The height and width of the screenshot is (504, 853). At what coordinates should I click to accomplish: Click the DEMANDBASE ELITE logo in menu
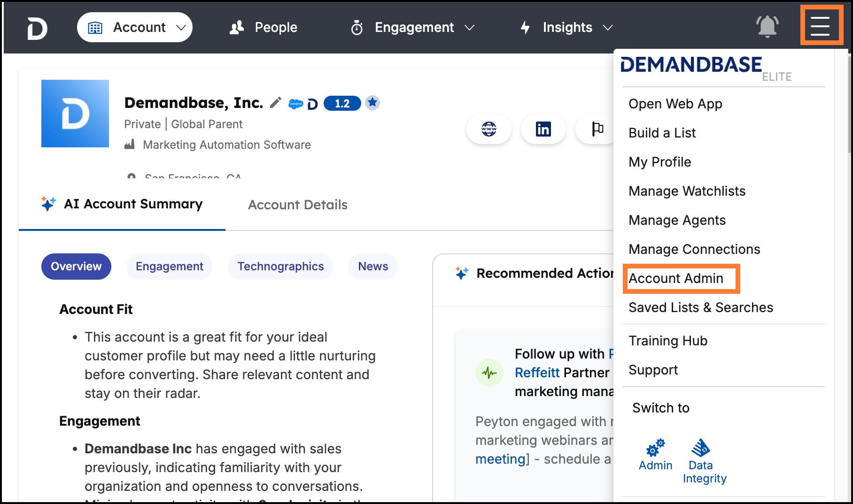(x=706, y=69)
